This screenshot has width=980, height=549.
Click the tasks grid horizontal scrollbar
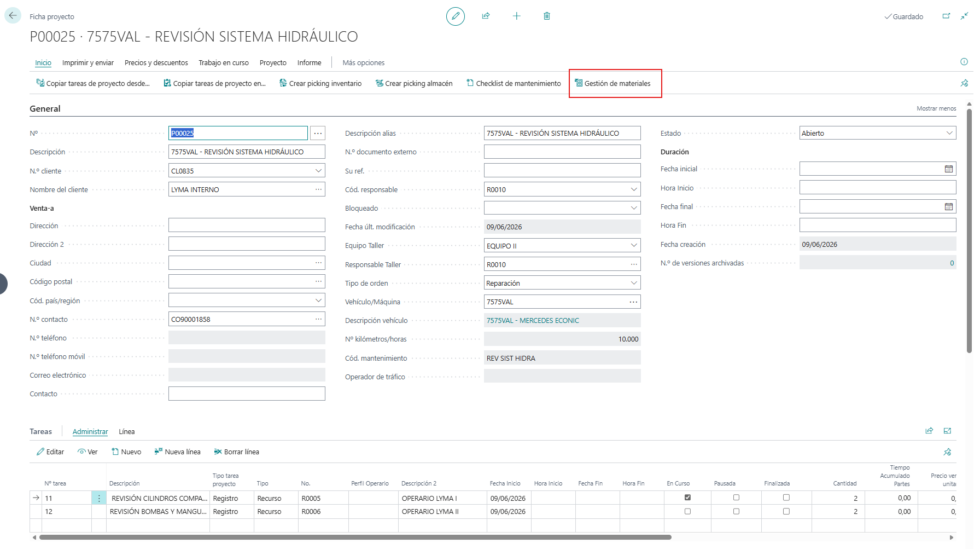point(355,538)
